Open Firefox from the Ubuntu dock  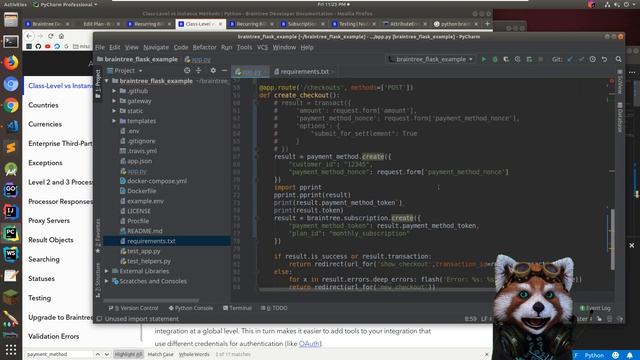[11, 63]
